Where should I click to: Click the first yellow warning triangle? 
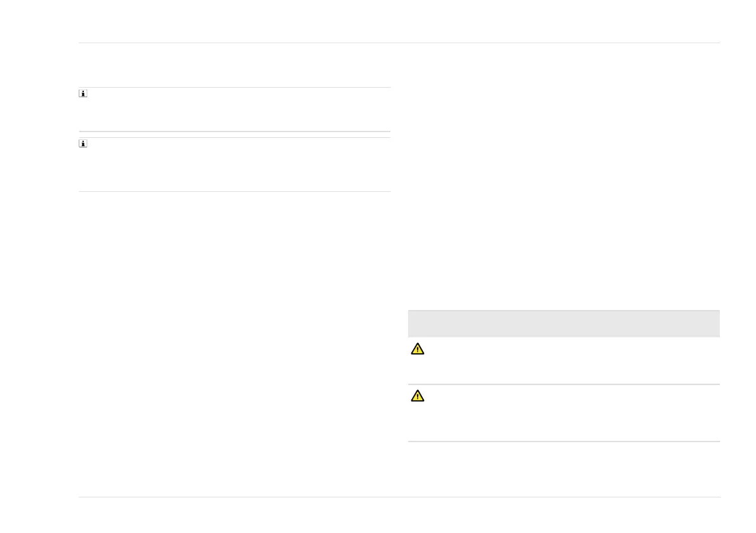click(417, 349)
